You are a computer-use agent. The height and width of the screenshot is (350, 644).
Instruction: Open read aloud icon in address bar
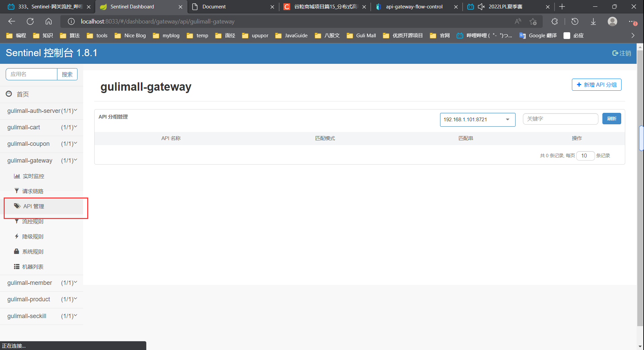click(x=518, y=21)
